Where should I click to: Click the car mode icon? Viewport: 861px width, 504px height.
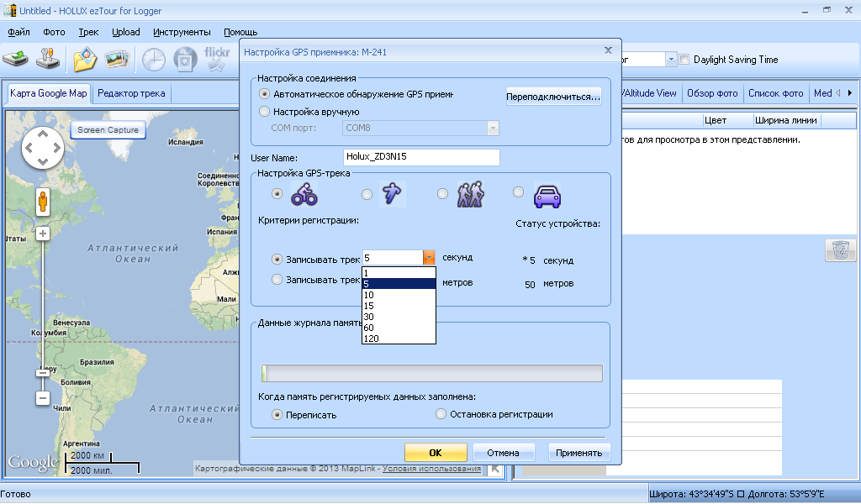coord(547,197)
